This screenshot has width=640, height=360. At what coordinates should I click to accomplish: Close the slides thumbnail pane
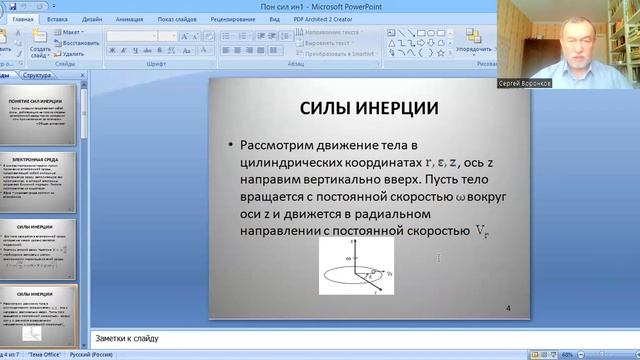click(x=82, y=75)
